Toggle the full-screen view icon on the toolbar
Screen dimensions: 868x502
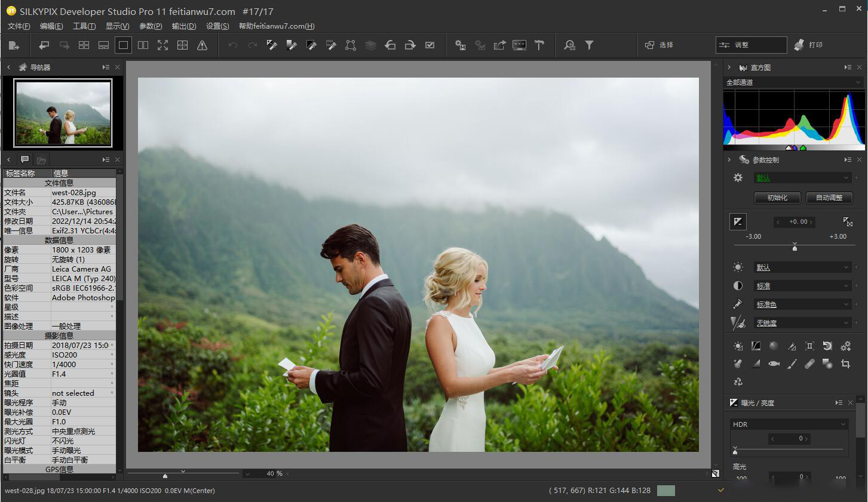[x=163, y=45]
